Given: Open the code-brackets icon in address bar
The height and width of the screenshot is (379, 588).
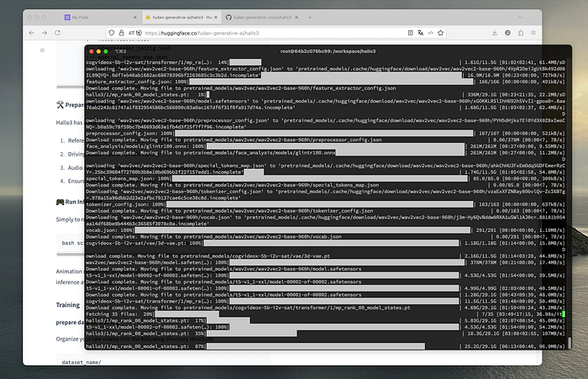Looking at the screenshot, I should pos(430,33).
